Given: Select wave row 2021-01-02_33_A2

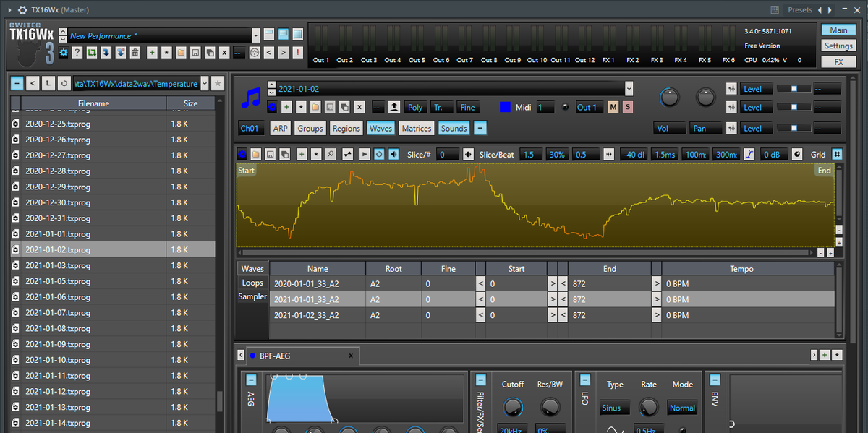Looking at the screenshot, I should click(x=552, y=315).
